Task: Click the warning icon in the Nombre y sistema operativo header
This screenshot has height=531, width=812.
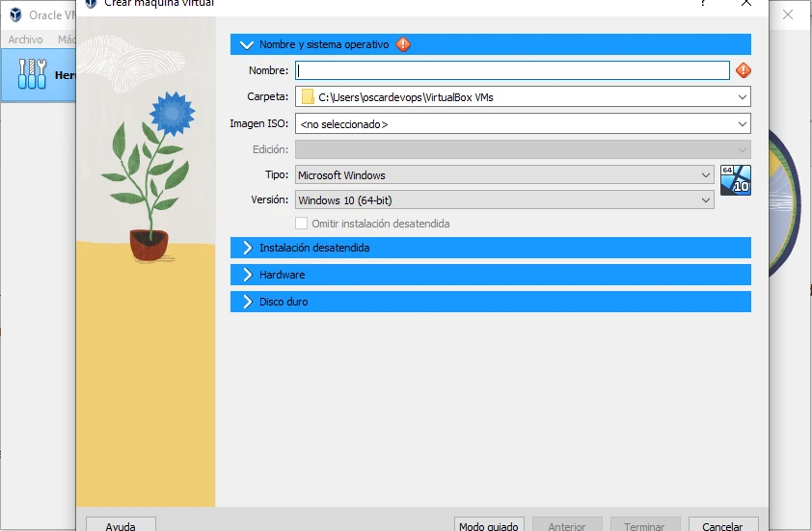Action: pos(403,44)
